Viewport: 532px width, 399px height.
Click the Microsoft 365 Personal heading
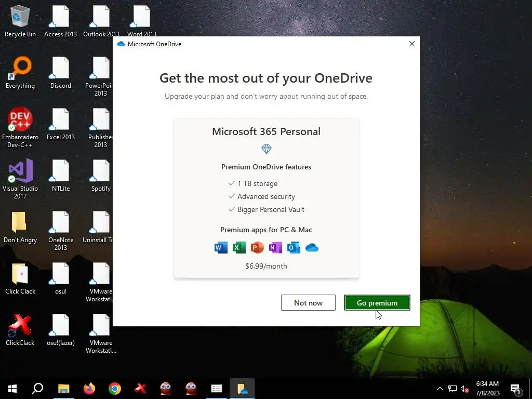click(267, 131)
